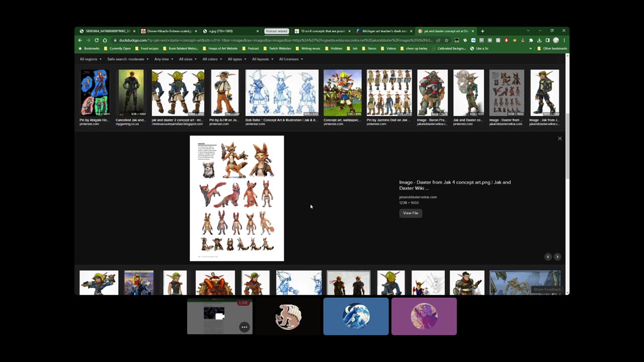Show previous image with left arrow

[548, 257]
